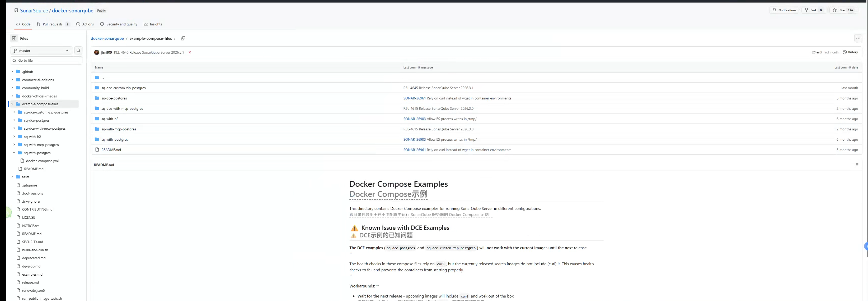Click the folder icon of sq-dce-postgres row
Viewport: 868px width, 301px height.
pyautogui.click(x=97, y=98)
